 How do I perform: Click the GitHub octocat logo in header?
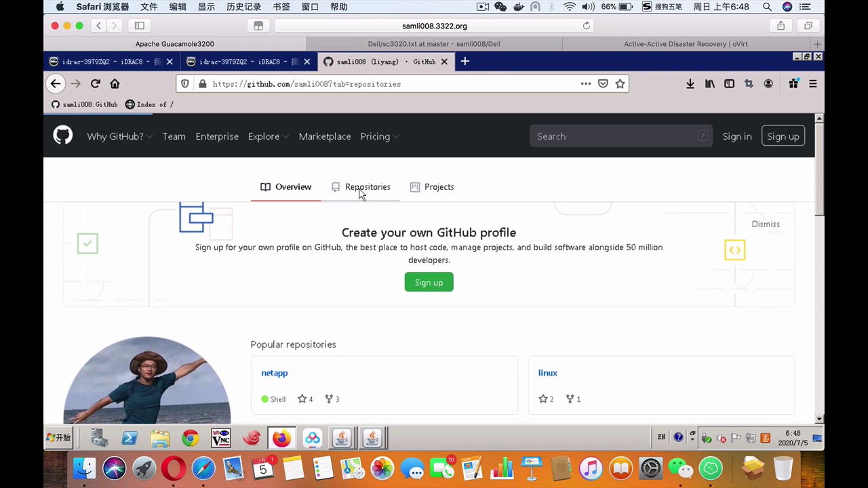[x=63, y=136]
